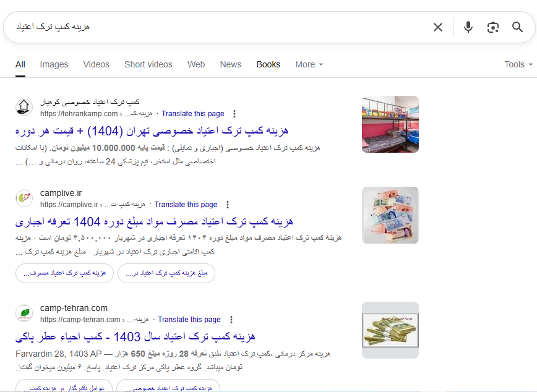Click the banknotes thumbnail for camplive.ir
The width and height of the screenshot is (537, 392).
[x=390, y=215]
